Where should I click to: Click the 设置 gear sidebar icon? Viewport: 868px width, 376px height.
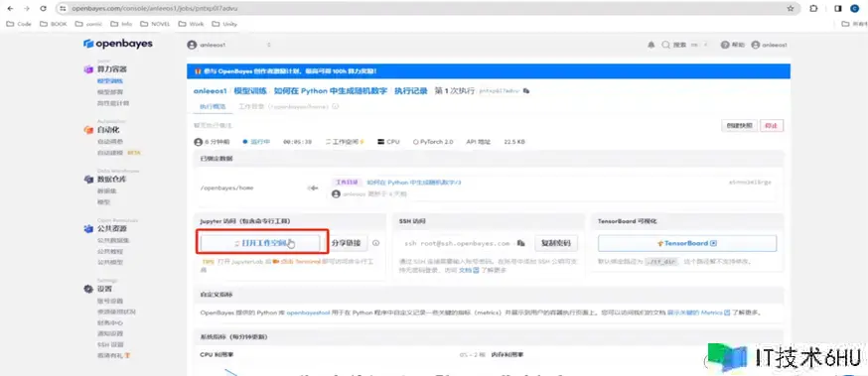[x=88, y=289]
